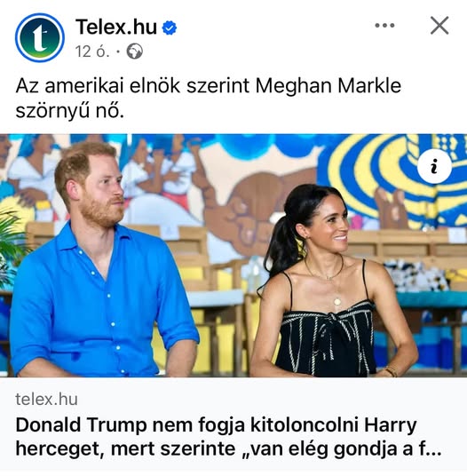Click the "szörnyű nő." caption line
The width and height of the screenshot is (467, 476).
pyautogui.click(x=70, y=111)
